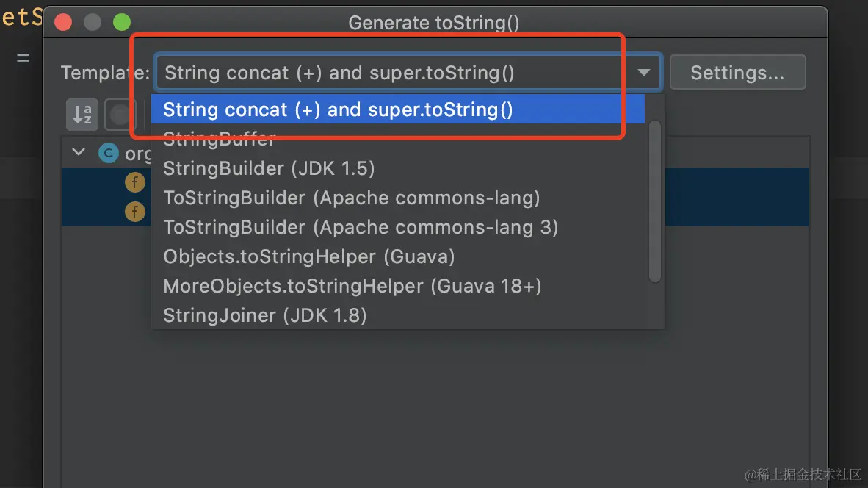Select Objects.toStringHelper (Guava) template
The height and width of the screenshot is (488, 868).
[x=309, y=256]
